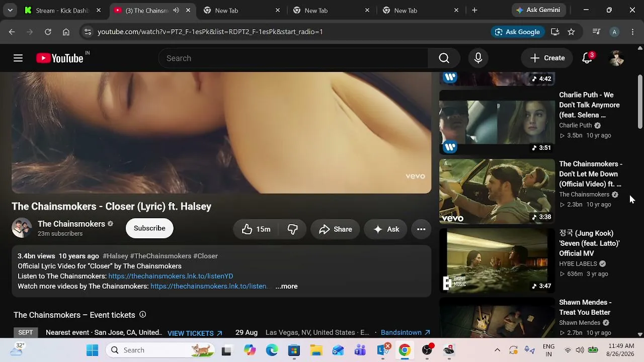Open VIEW TICKETS for San Jose event
Viewport: 644px width, 362px height.
pos(195,333)
